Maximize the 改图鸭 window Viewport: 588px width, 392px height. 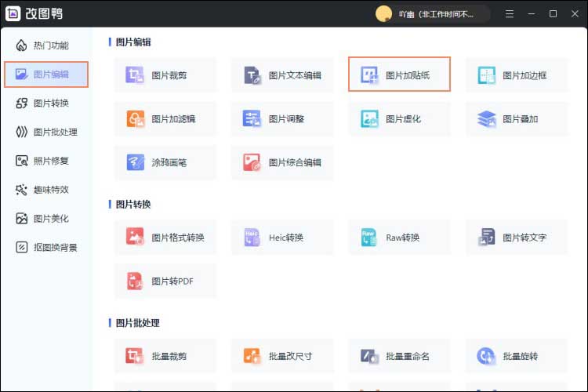[x=554, y=14]
